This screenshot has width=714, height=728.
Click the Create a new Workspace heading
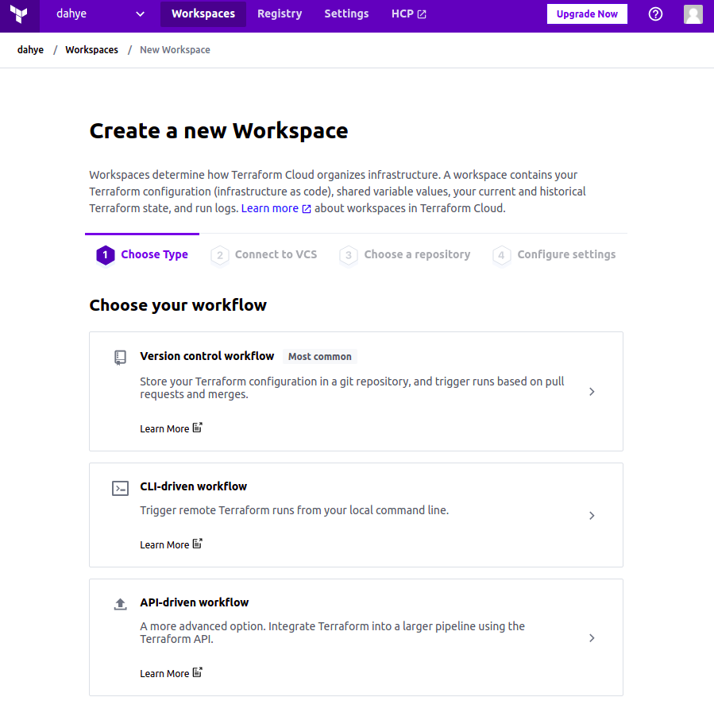pos(218,131)
